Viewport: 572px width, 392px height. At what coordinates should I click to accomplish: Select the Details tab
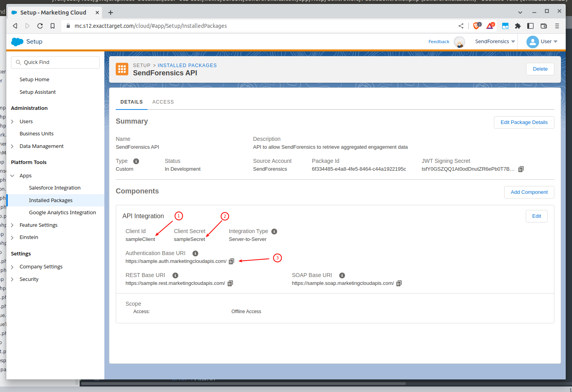point(131,102)
